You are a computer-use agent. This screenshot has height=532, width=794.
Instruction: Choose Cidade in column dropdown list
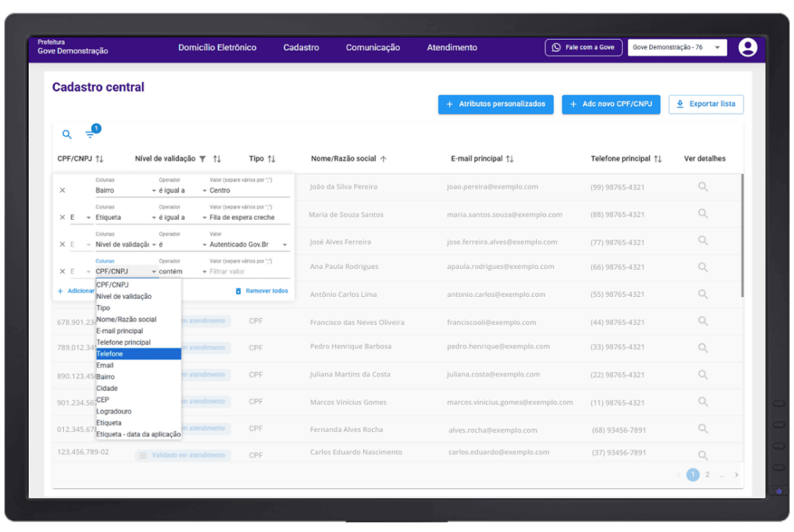[138, 388]
